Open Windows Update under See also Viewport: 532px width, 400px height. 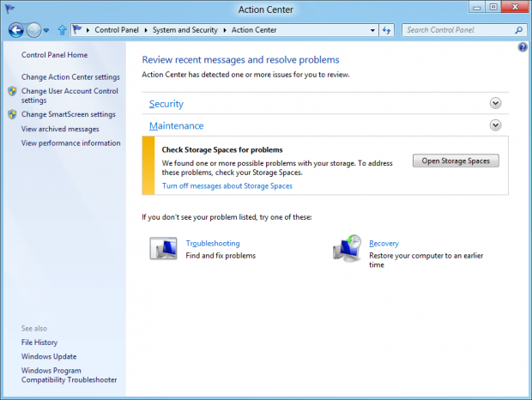49,356
